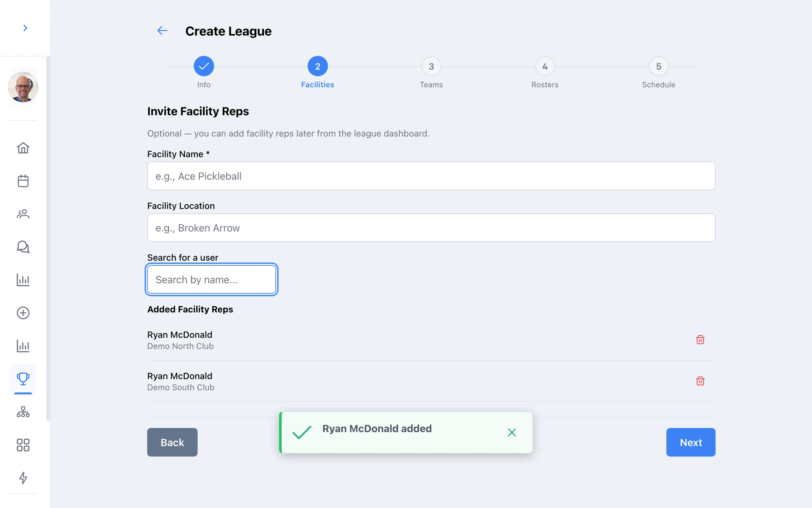This screenshot has height=508, width=812.
Task: Click the Search by name user field
Action: point(211,279)
